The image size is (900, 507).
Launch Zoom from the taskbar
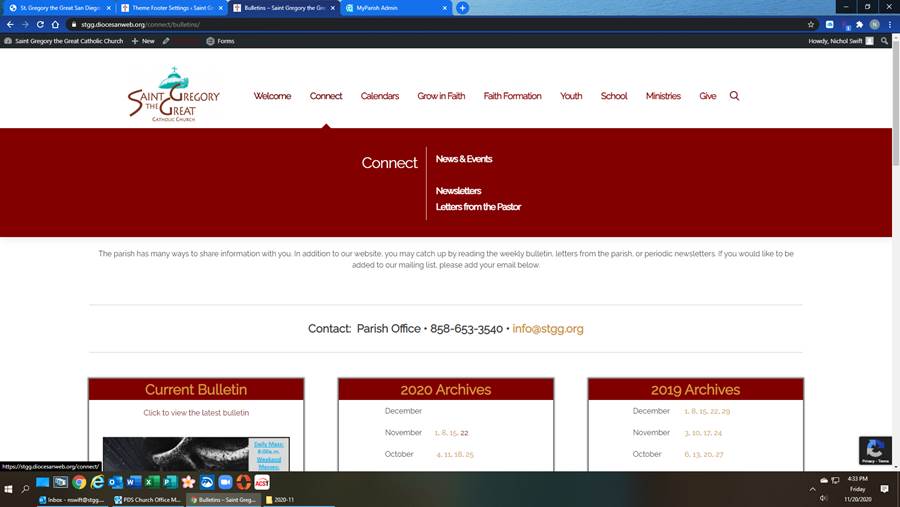point(224,482)
